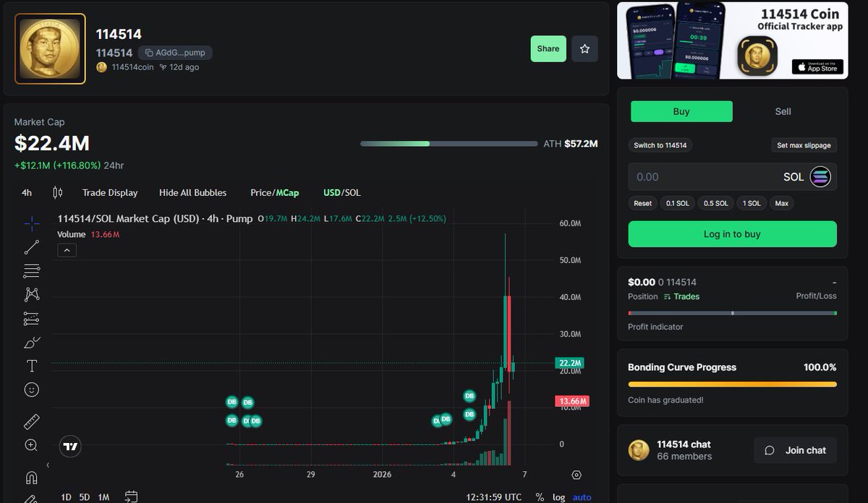This screenshot has width=868, height=503.
Task: Toggle Trade Display option
Action: [x=110, y=192]
